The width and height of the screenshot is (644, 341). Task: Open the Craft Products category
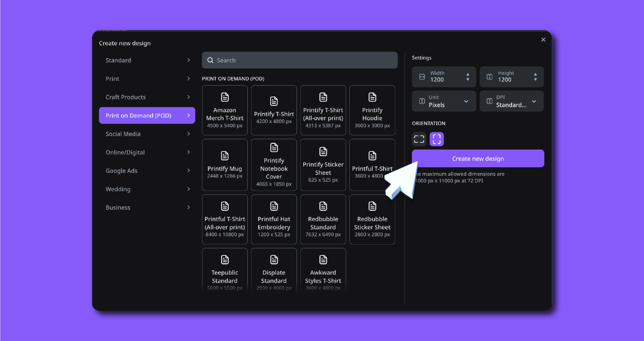coord(147,97)
